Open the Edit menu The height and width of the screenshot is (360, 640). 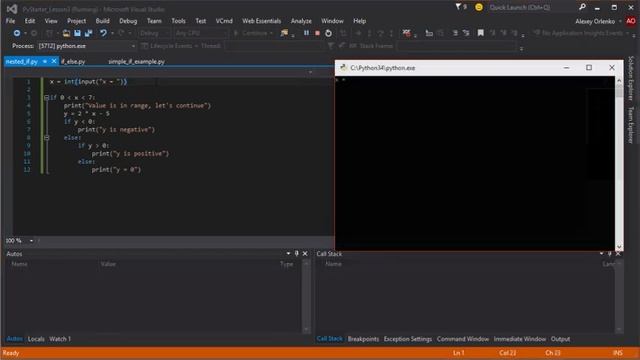(30, 21)
